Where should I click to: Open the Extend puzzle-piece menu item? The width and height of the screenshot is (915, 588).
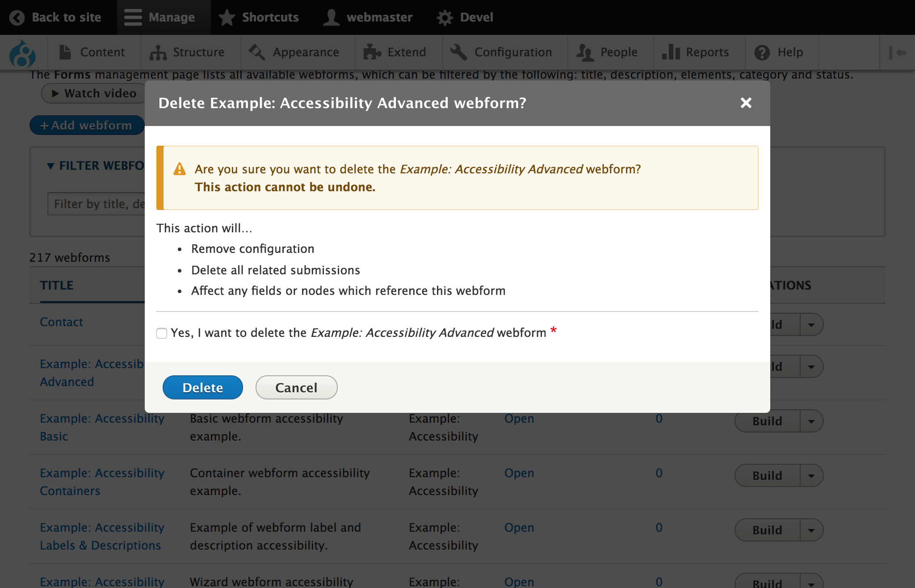pyautogui.click(x=395, y=53)
